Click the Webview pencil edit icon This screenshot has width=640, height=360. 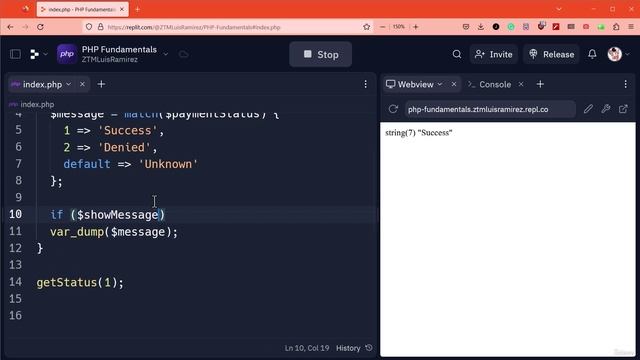click(588, 109)
